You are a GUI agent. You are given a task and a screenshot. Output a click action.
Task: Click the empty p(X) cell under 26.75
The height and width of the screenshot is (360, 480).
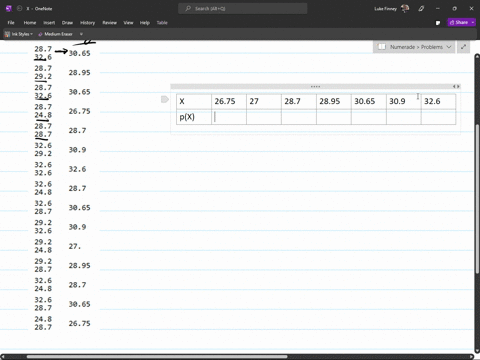click(229, 117)
